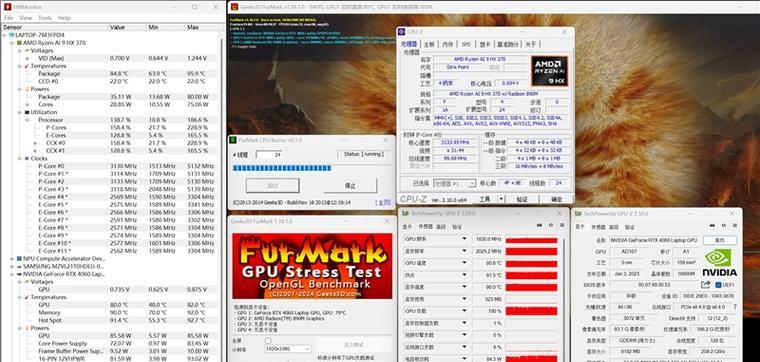Click the Powers icon under AMD Ryzen CPU

point(27,89)
